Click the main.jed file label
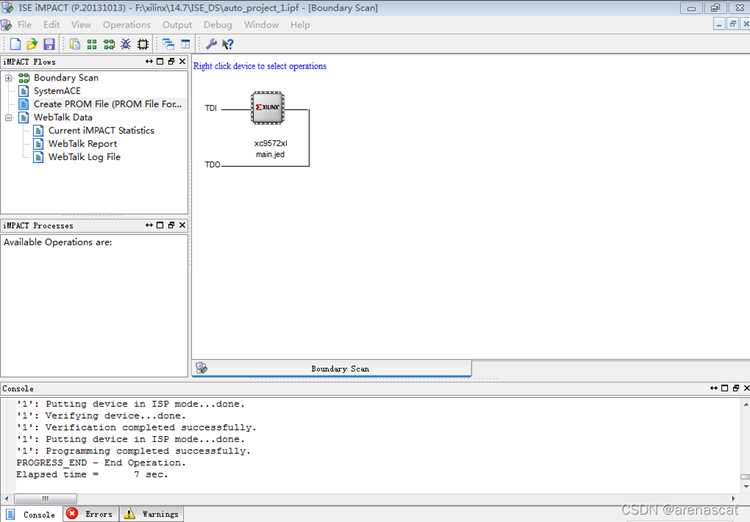Screen dimensions: 750x522 [x=270, y=155]
